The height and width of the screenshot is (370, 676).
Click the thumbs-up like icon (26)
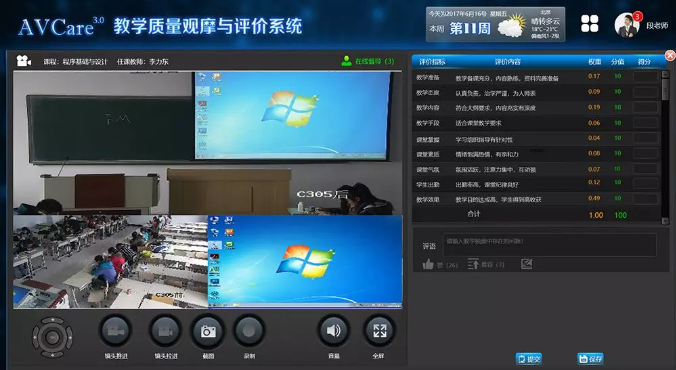point(428,264)
